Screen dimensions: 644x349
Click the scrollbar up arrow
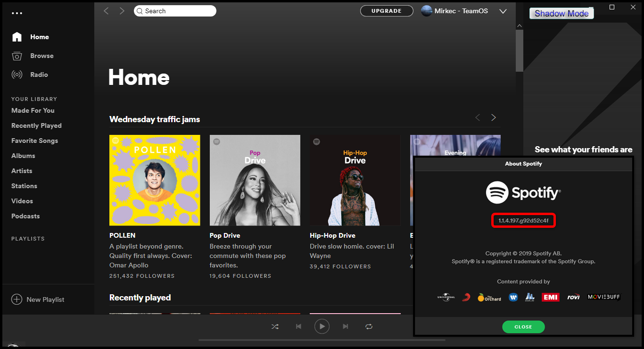[x=520, y=25]
